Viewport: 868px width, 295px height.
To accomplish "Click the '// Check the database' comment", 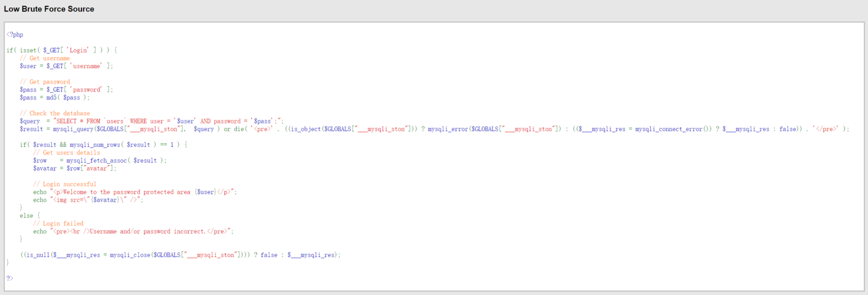I will click(55, 113).
